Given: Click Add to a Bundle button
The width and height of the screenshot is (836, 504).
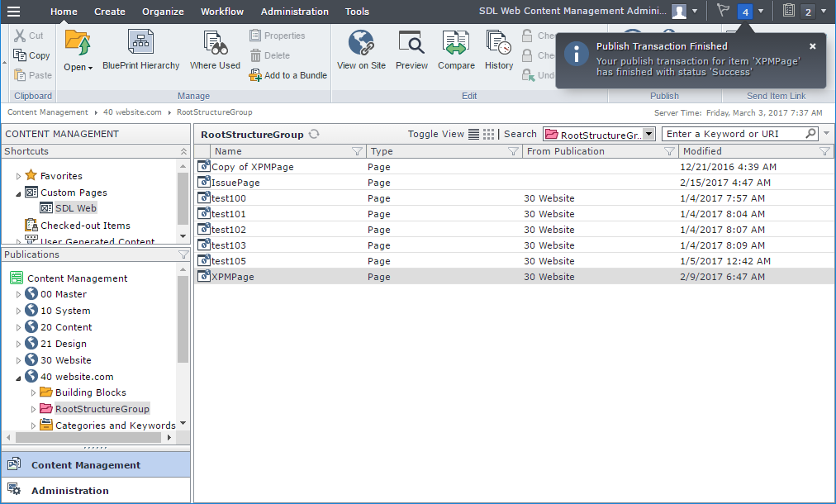Looking at the screenshot, I should tap(288, 75).
